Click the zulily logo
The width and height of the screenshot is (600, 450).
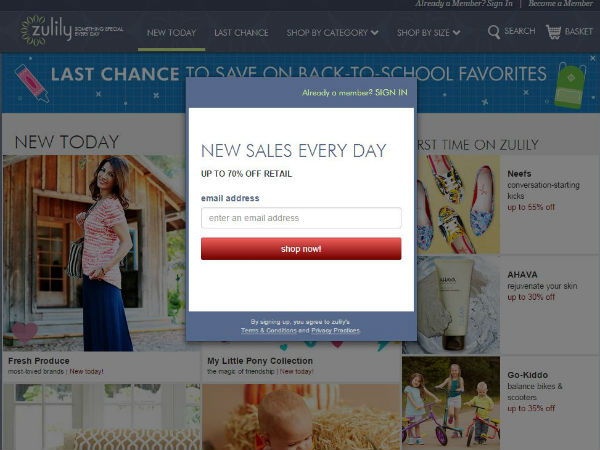coord(46,31)
